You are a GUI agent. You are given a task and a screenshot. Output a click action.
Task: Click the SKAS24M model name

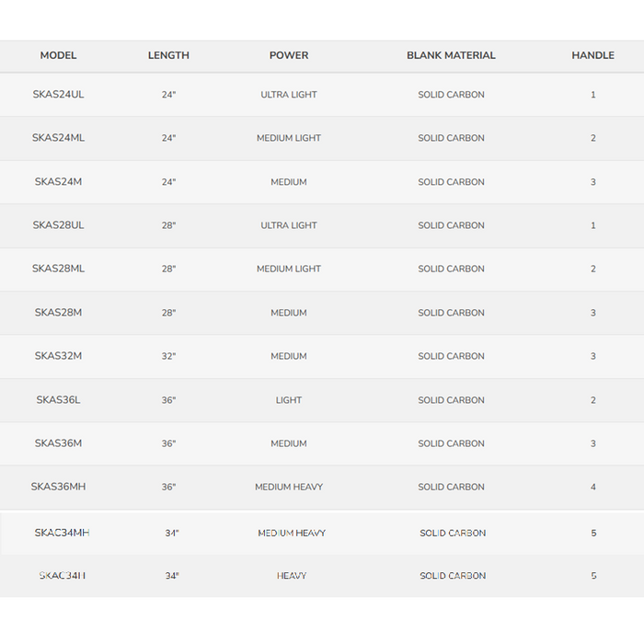click(58, 182)
